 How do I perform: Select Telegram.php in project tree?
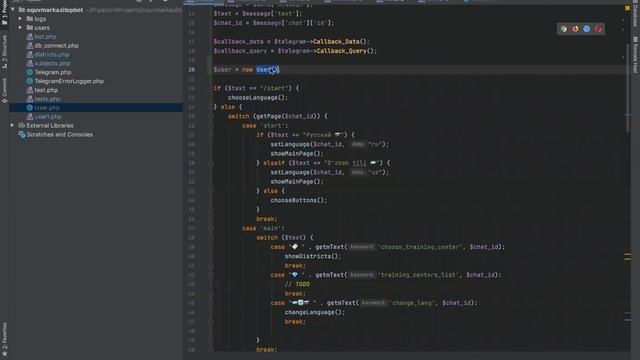pyautogui.click(x=53, y=72)
